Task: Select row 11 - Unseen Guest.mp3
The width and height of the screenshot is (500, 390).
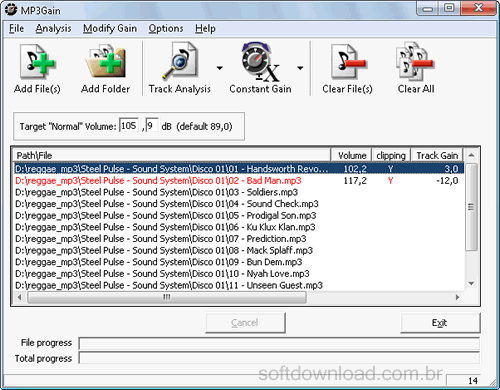Action: point(239,286)
